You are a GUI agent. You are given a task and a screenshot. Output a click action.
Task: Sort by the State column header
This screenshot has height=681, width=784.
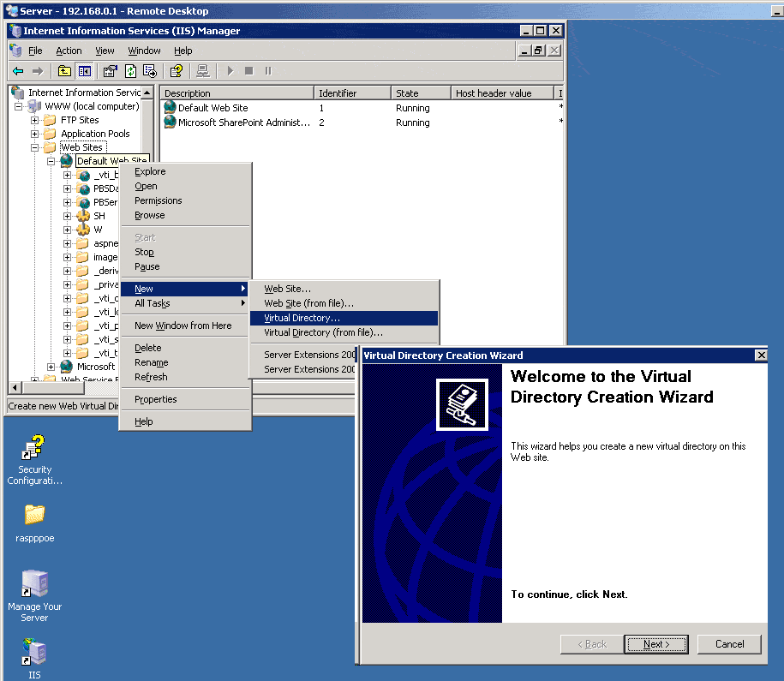pyautogui.click(x=421, y=93)
